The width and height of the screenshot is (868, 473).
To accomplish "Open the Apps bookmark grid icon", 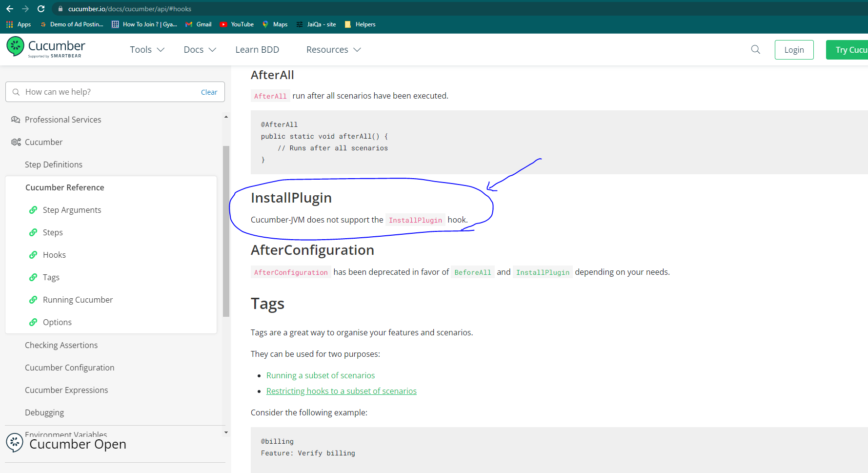I will click(9, 24).
